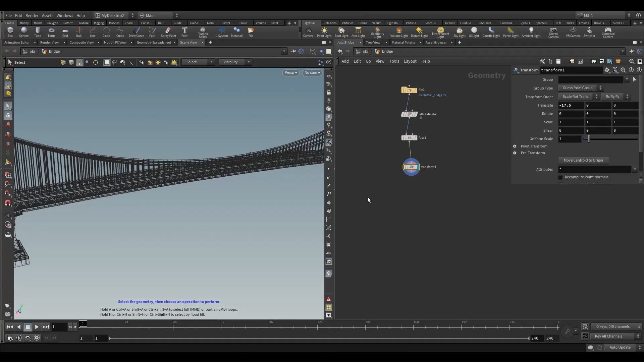Screen dimensions: 644x362
Task: Open the Render menu
Action: [32, 15]
